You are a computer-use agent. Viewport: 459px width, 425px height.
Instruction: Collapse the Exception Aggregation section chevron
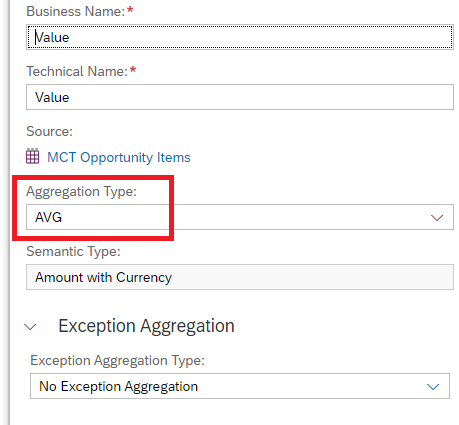[30, 327]
